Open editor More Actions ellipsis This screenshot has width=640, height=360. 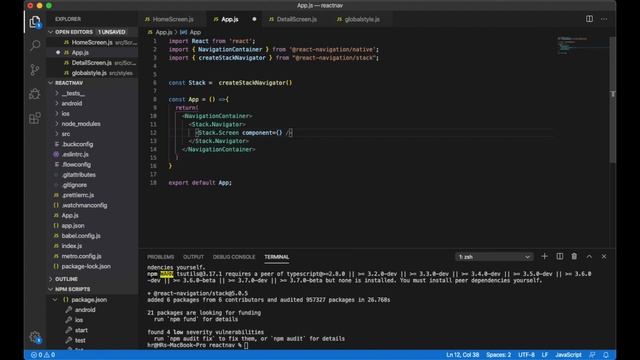604,19
